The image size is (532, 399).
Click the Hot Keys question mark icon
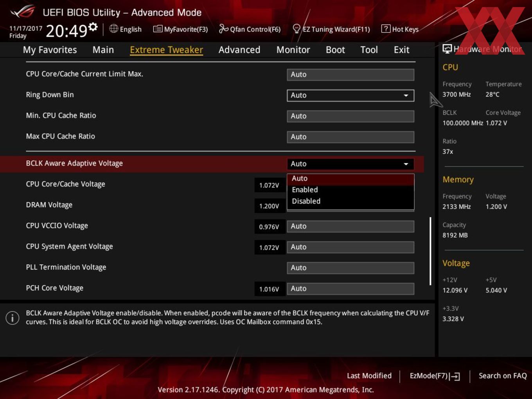click(x=385, y=29)
